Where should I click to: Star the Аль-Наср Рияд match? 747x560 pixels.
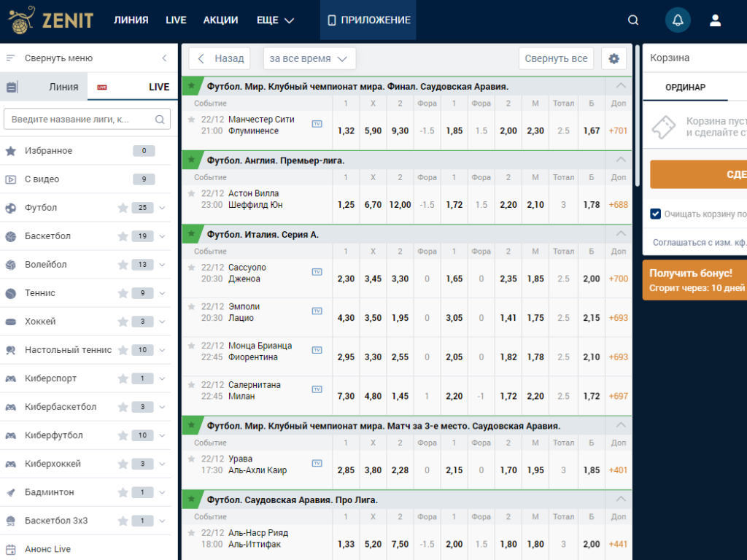tap(192, 533)
